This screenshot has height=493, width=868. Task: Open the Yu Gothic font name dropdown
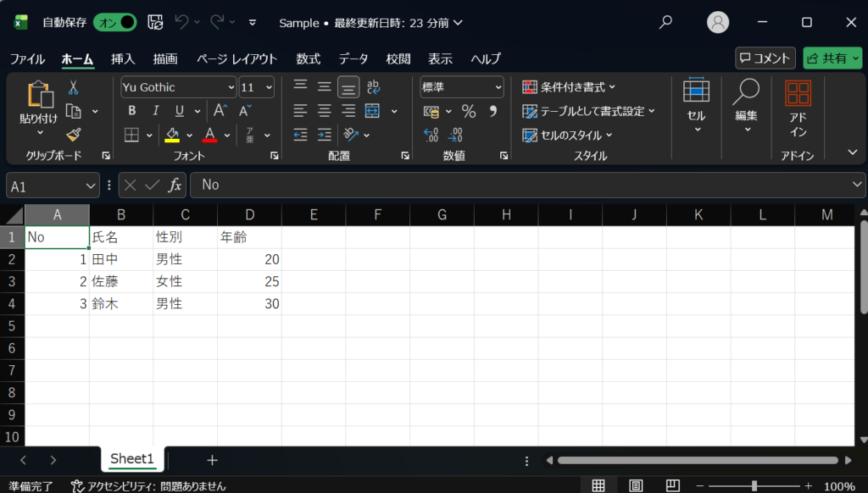pos(231,87)
